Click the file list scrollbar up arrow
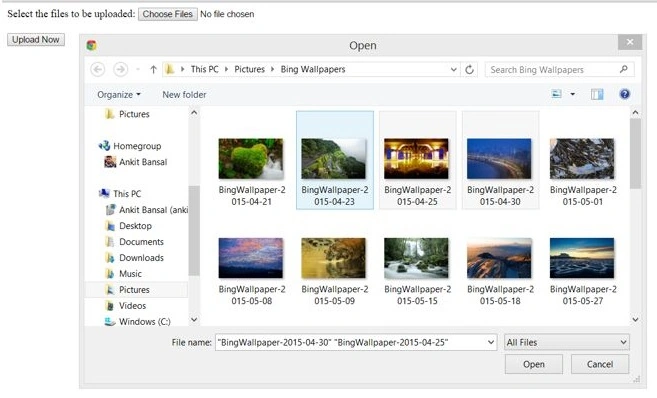 635,112
